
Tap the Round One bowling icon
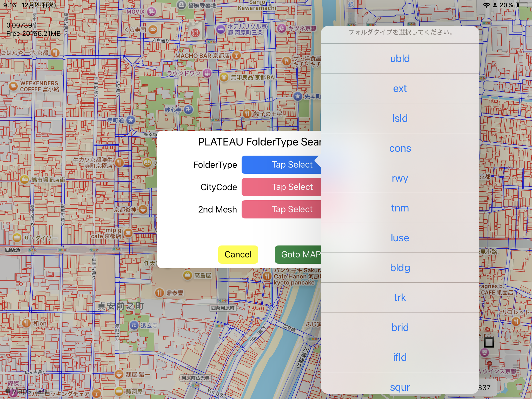pyautogui.click(x=207, y=73)
